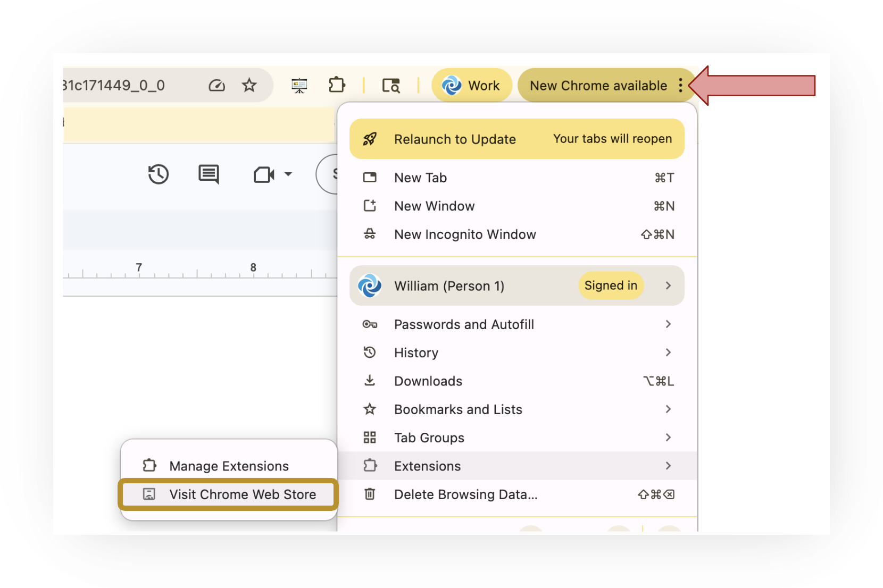
Task: Choose Delete Browsing Data
Action: 517,494
